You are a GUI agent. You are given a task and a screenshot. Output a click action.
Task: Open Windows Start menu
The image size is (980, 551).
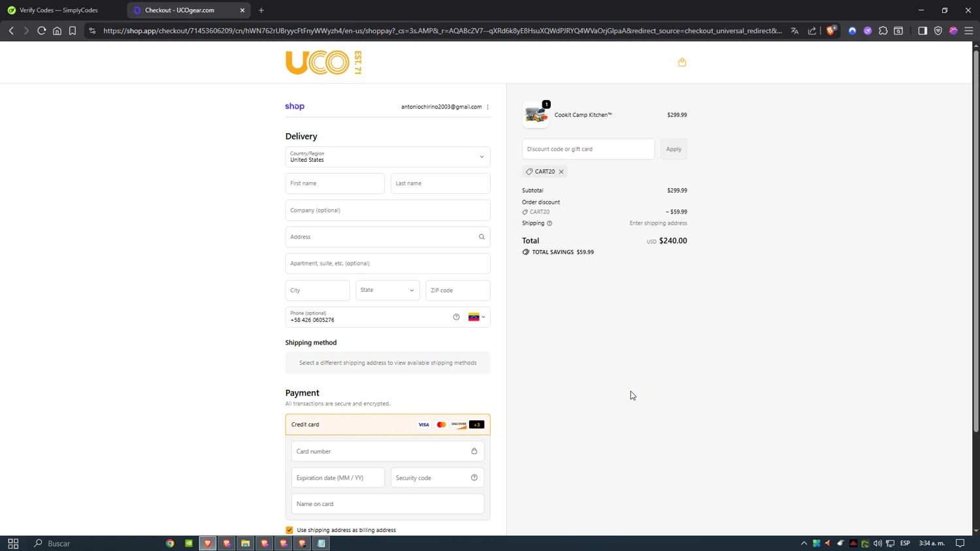click(x=13, y=543)
